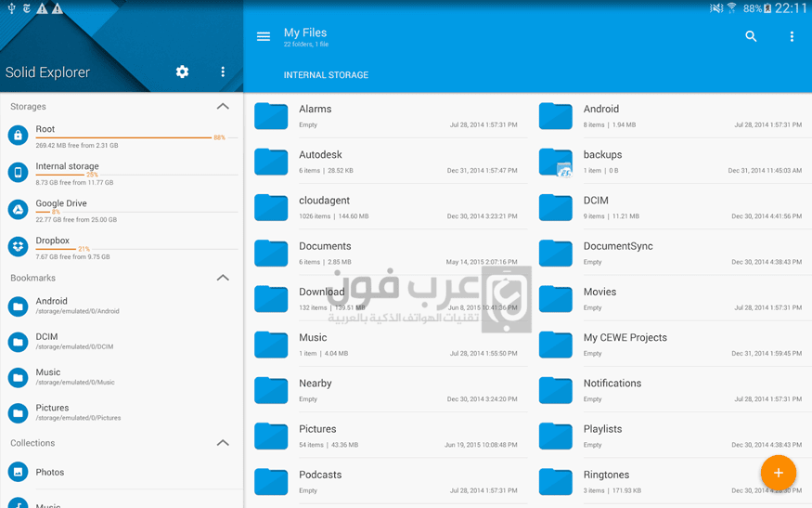This screenshot has width=812, height=508.
Task: Open the Pictures folder icon in file list
Action: (x=271, y=436)
